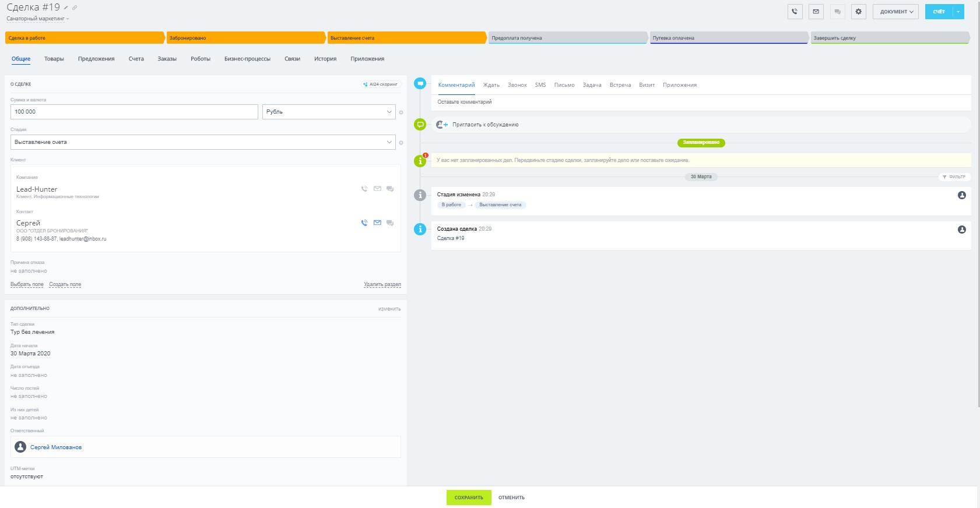Set deal stage to Путевка оплачена
980x508 pixels.
click(x=729, y=38)
